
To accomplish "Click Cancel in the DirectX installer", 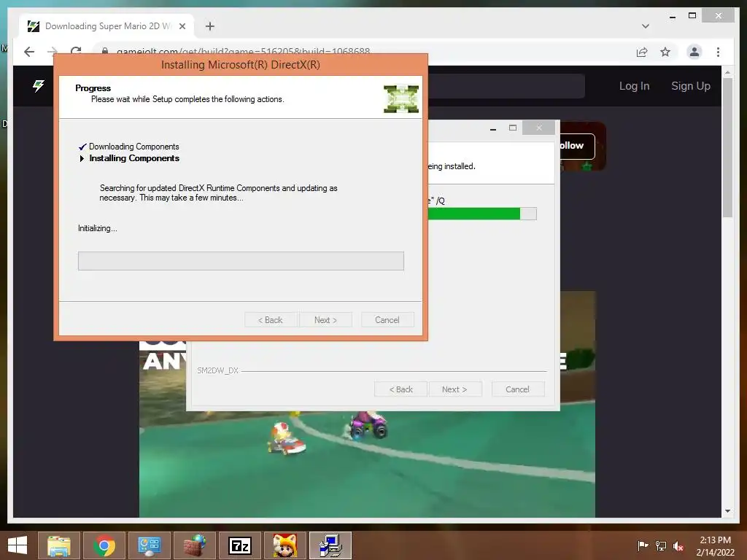I will (x=387, y=320).
